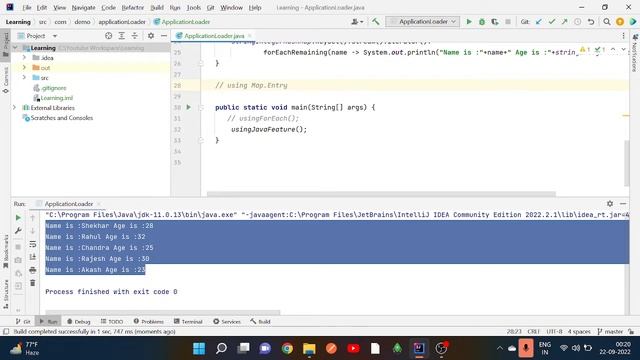640x360 pixels.
Task: Click the editor vertical scrollbar thumb
Action: [x=627, y=163]
